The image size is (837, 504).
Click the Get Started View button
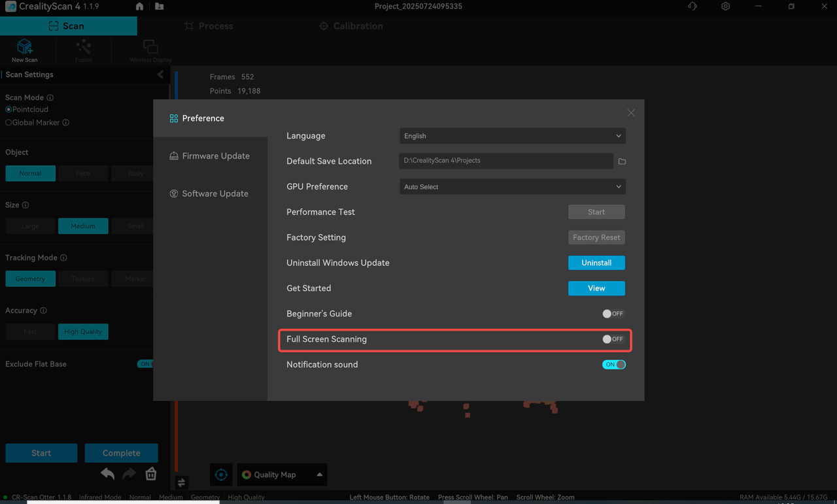click(x=596, y=288)
